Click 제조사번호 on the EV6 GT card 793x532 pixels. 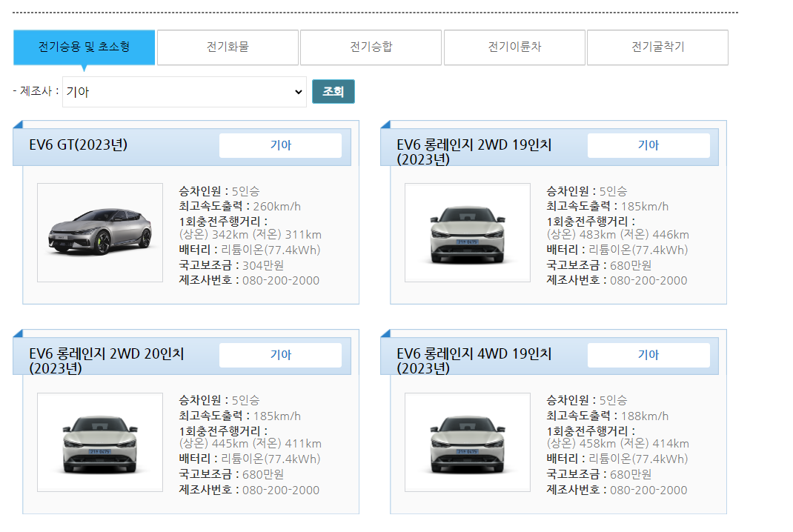(x=249, y=281)
